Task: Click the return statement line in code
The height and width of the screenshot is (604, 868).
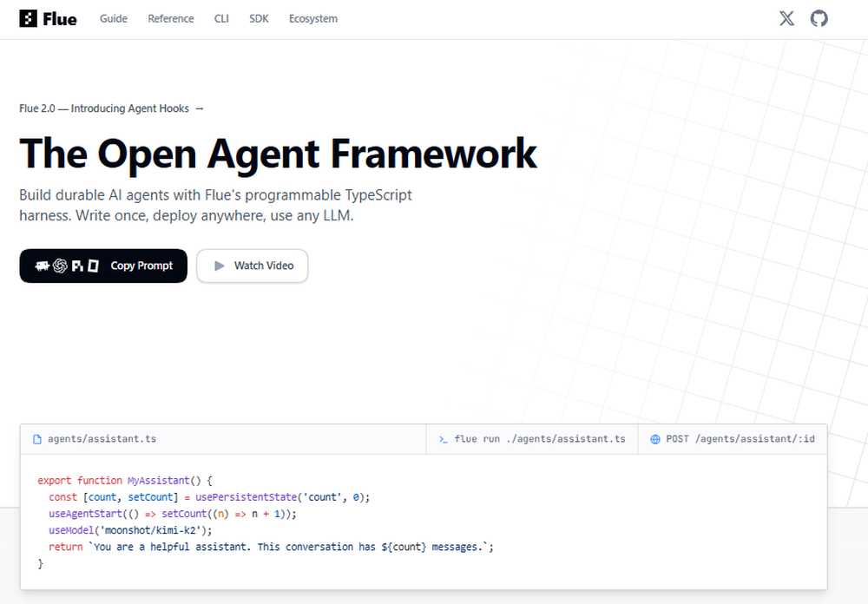Action: click(271, 547)
